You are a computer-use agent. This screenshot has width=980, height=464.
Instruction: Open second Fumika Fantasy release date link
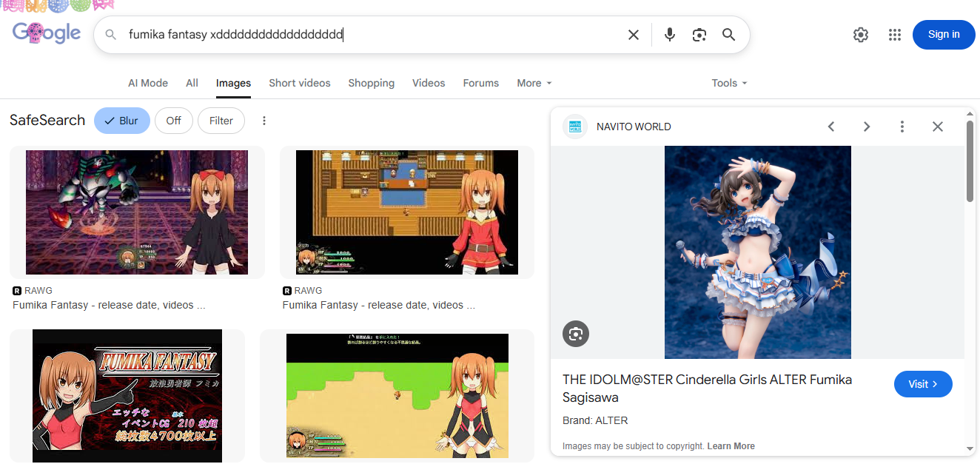378,305
